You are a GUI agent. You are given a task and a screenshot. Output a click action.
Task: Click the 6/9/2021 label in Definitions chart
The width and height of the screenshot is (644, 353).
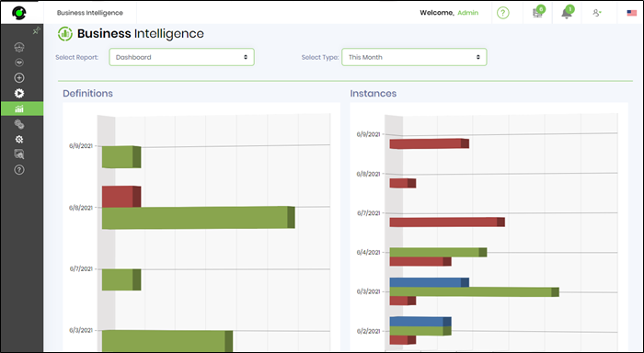coord(81,146)
